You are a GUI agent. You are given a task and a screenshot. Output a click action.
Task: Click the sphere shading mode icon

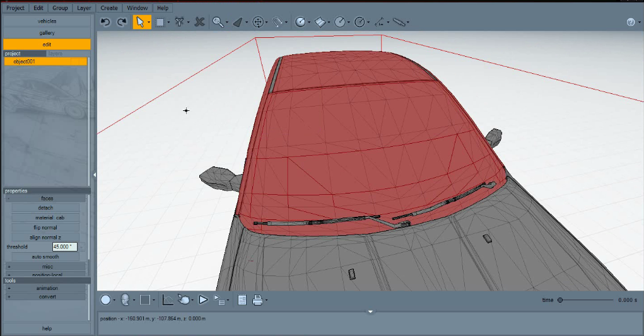tap(105, 300)
